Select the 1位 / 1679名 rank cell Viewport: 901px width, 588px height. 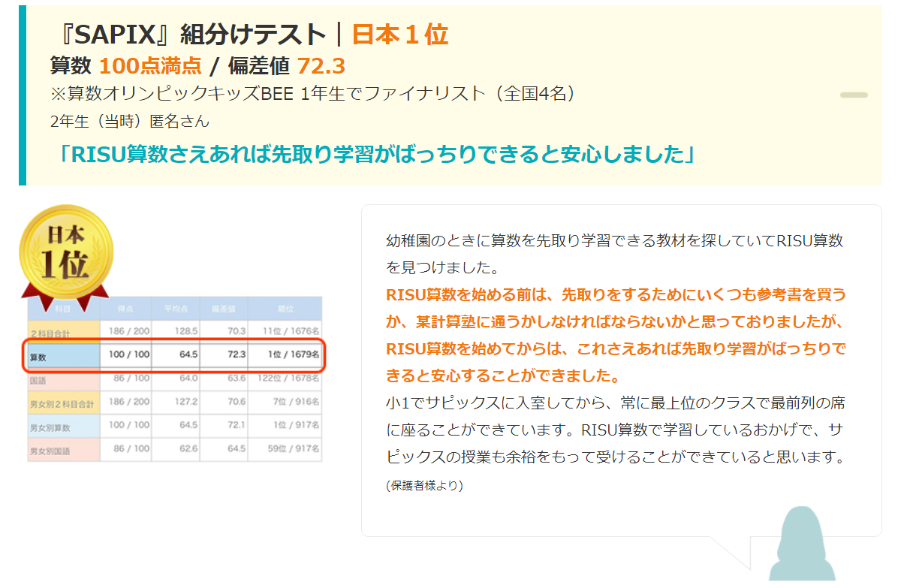click(x=290, y=354)
